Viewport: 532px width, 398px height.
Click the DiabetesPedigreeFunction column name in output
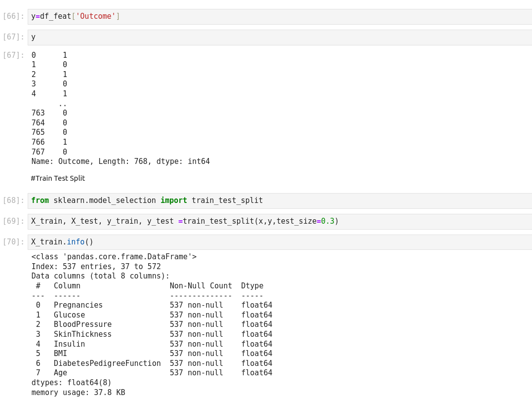coord(107,363)
